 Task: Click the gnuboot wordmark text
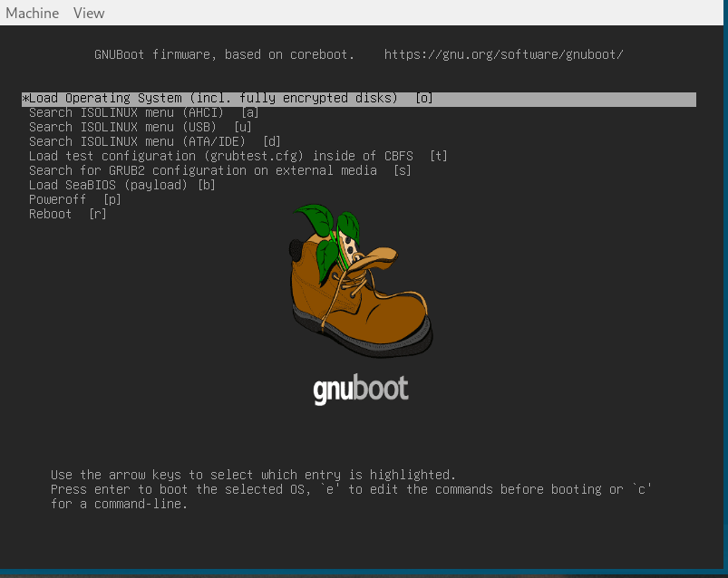(x=361, y=389)
